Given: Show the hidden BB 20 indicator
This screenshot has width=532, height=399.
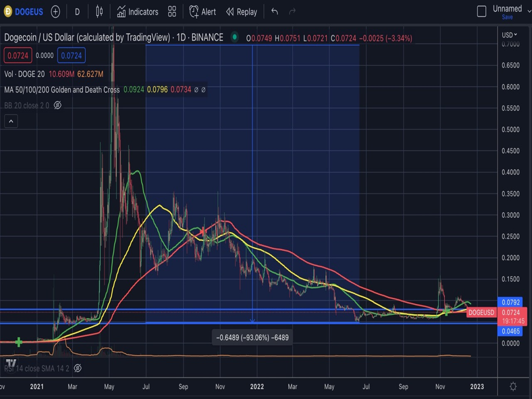Looking at the screenshot, I should tap(58, 105).
